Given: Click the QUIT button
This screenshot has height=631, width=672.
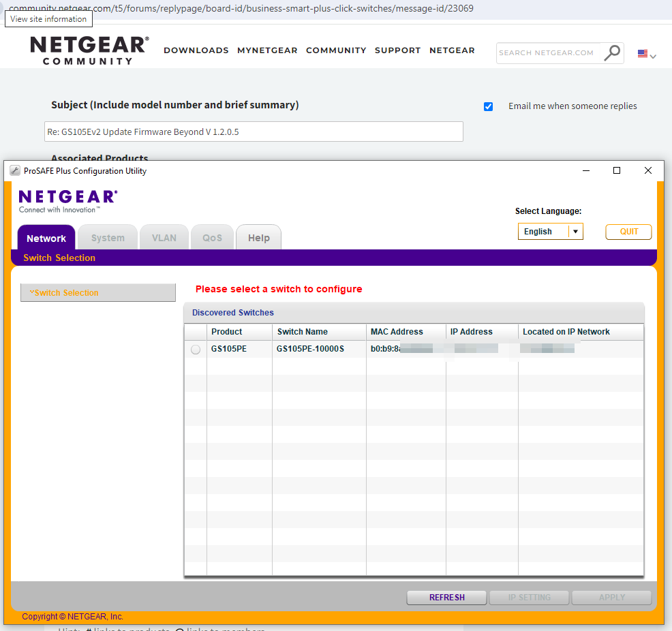Looking at the screenshot, I should tap(628, 232).
